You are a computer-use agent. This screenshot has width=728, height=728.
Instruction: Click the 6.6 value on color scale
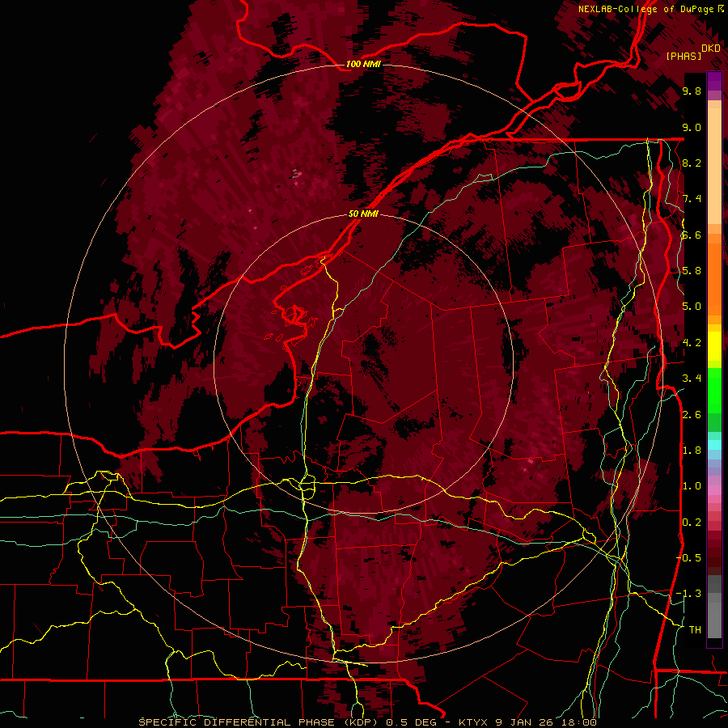click(692, 235)
